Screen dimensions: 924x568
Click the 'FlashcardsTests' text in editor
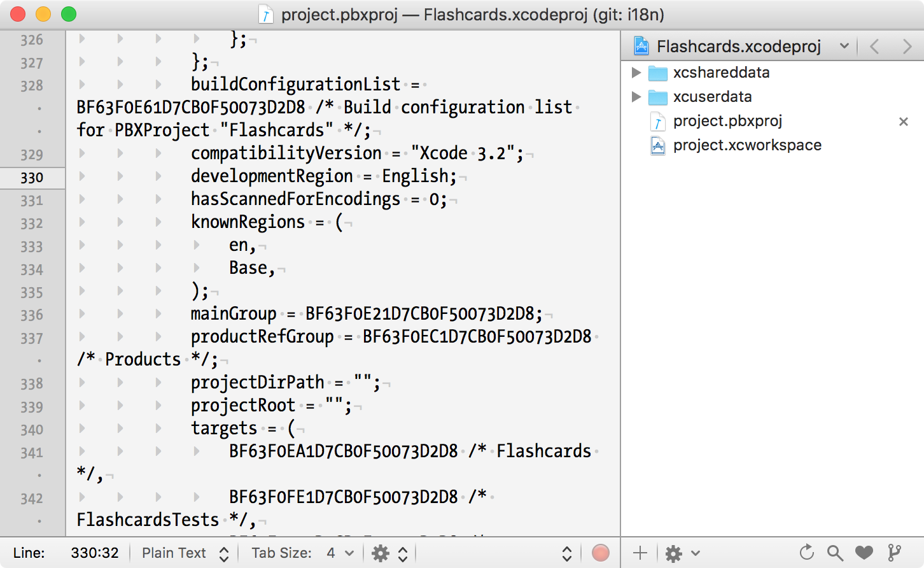click(x=148, y=520)
